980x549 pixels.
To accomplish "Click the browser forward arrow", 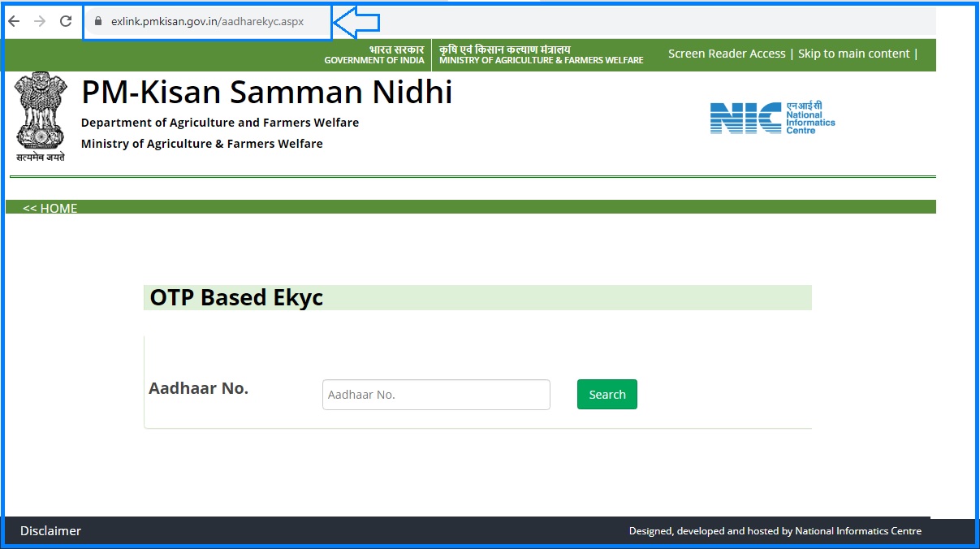I will [39, 21].
